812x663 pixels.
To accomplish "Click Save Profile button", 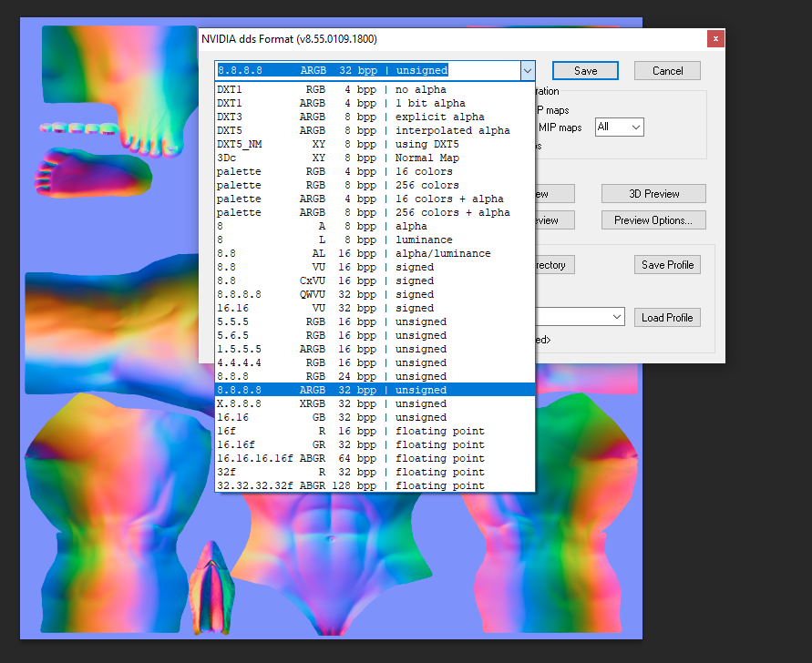I will (x=667, y=265).
